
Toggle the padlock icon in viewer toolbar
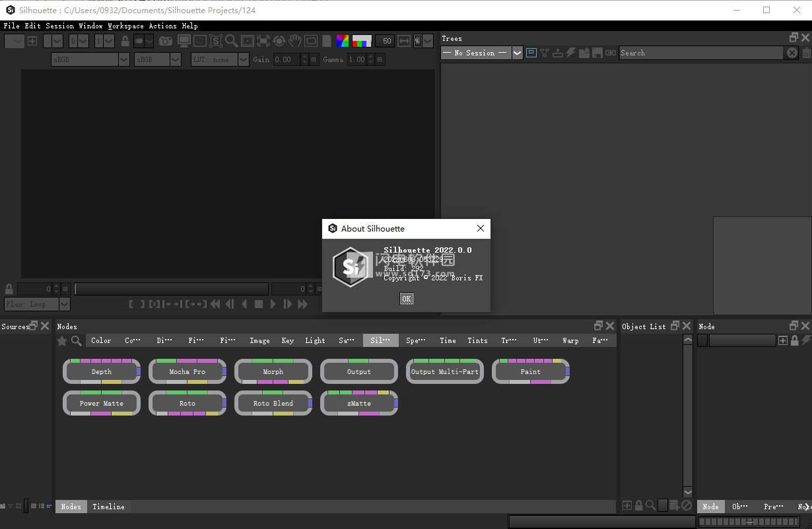tap(125, 41)
